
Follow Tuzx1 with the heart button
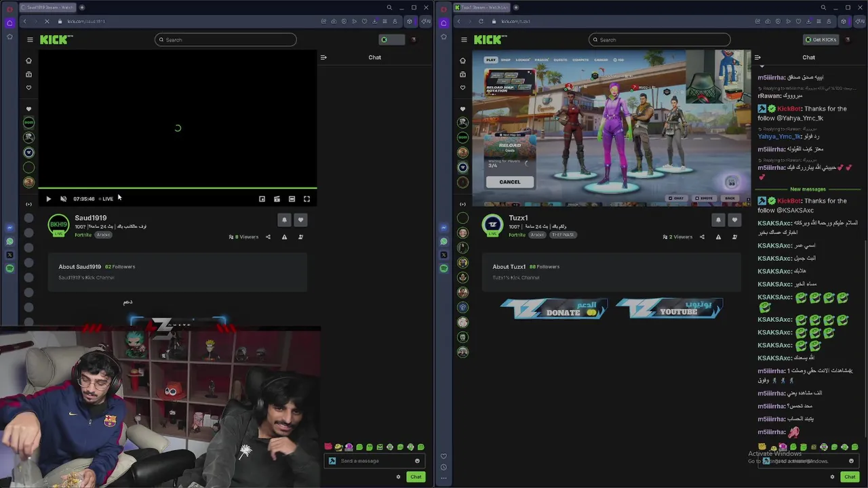point(734,220)
